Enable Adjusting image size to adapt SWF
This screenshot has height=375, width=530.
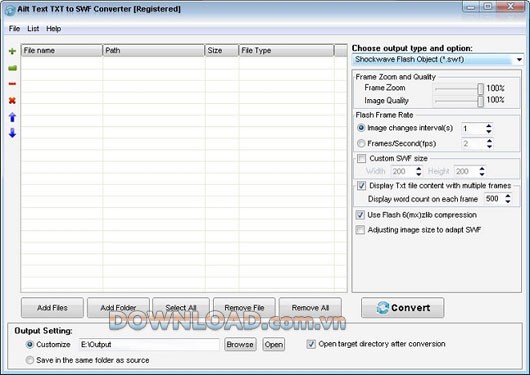[360, 230]
